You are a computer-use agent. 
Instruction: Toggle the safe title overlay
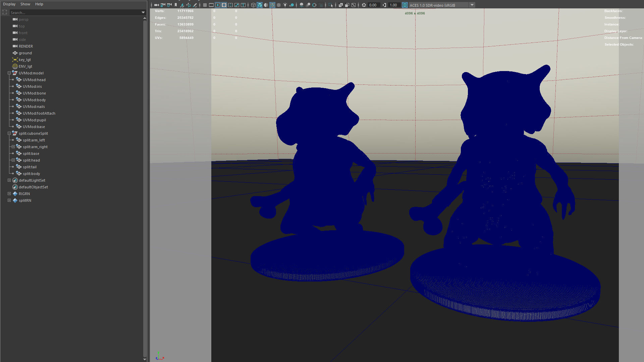(x=243, y=5)
